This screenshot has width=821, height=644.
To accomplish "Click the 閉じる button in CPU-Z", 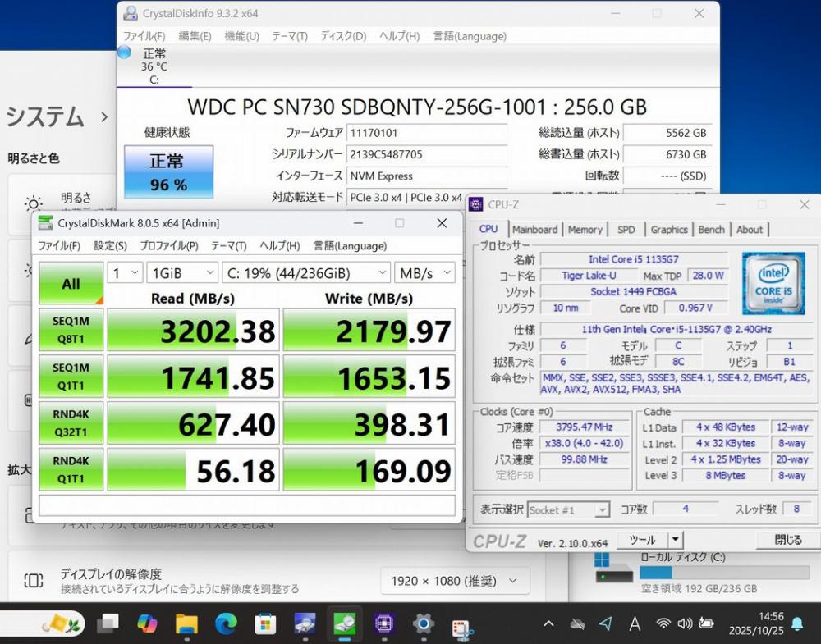I will coord(787,539).
